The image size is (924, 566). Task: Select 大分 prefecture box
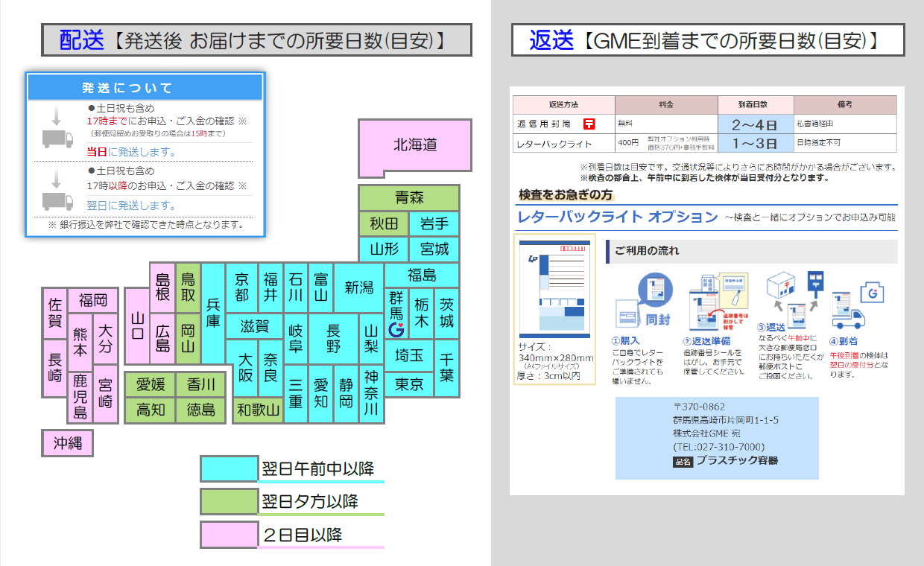106,338
